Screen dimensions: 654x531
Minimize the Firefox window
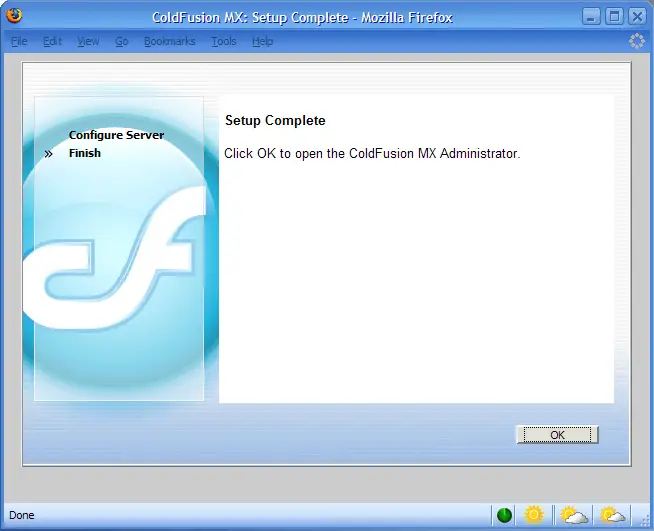(591, 17)
